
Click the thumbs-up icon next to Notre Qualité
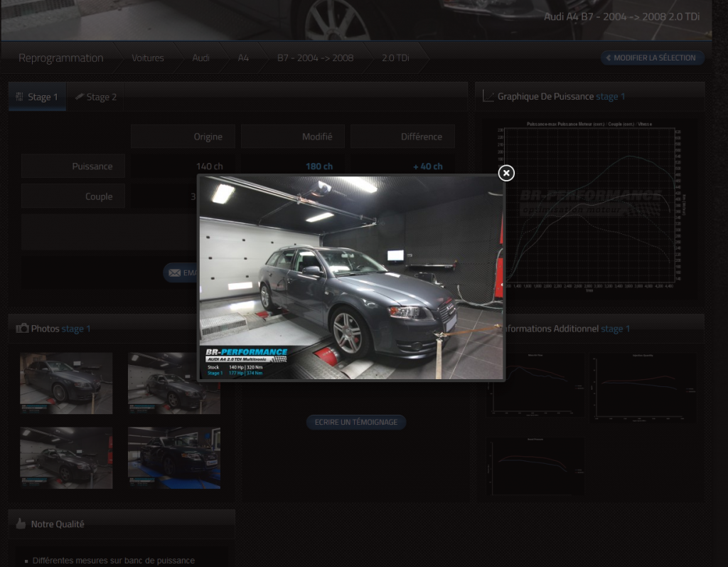(21, 524)
